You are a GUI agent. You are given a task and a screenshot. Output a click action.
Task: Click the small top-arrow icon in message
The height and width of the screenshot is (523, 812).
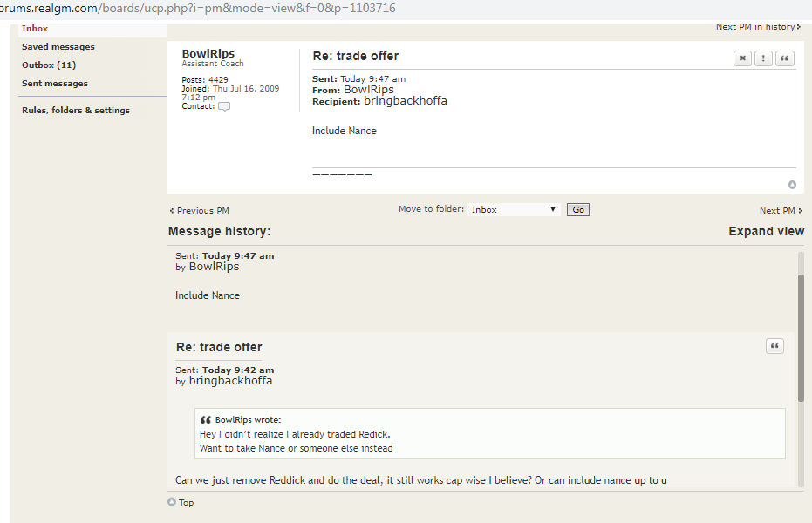(x=792, y=185)
